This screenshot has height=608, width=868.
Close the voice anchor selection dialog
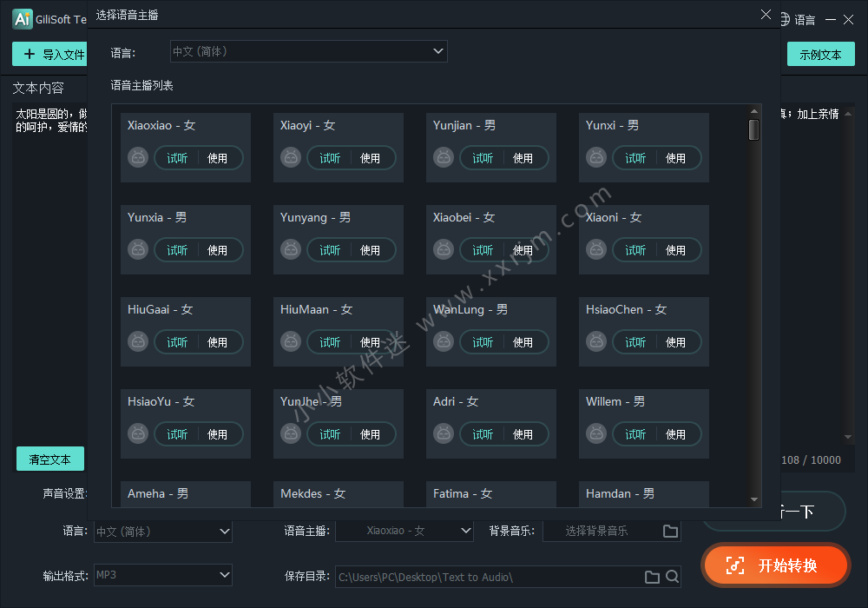[766, 15]
